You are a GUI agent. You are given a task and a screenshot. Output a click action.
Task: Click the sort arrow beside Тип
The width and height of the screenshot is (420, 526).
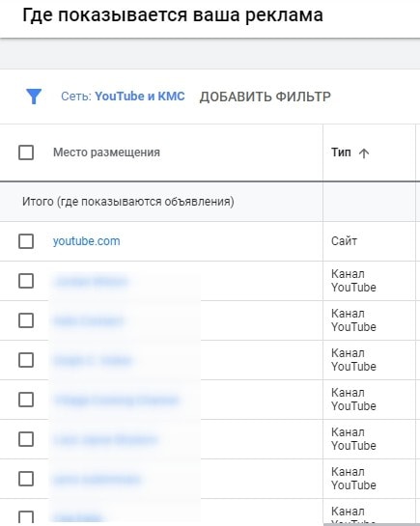[x=364, y=153]
